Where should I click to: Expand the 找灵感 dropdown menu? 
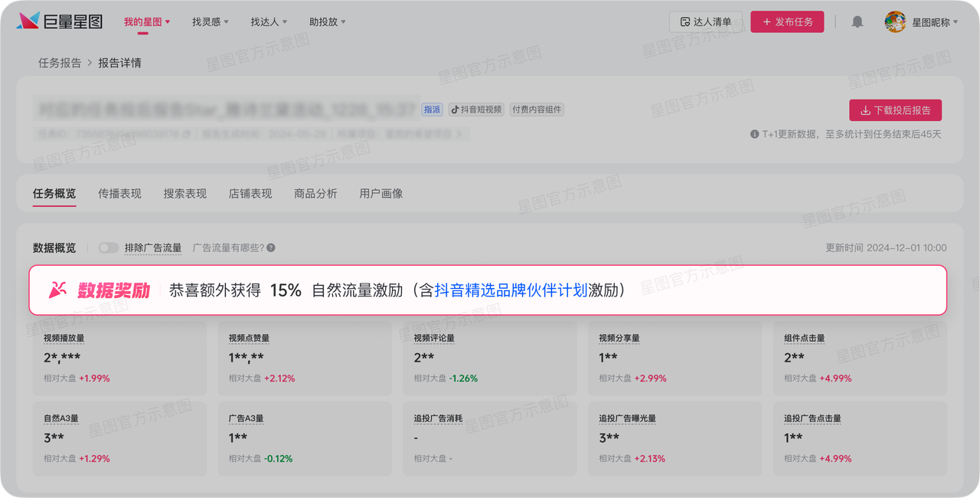(x=211, y=22)
